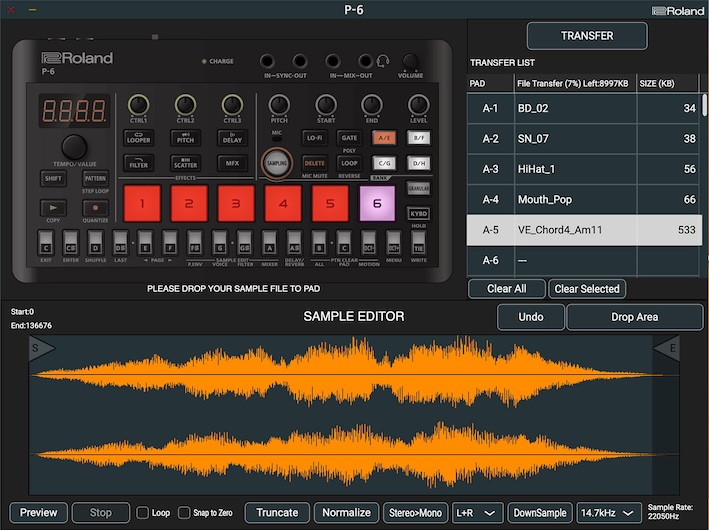The height and width of the screenshot is (530, 709).
Task: Click the round SAMPLING button
Action: click(x=277, y=163)
